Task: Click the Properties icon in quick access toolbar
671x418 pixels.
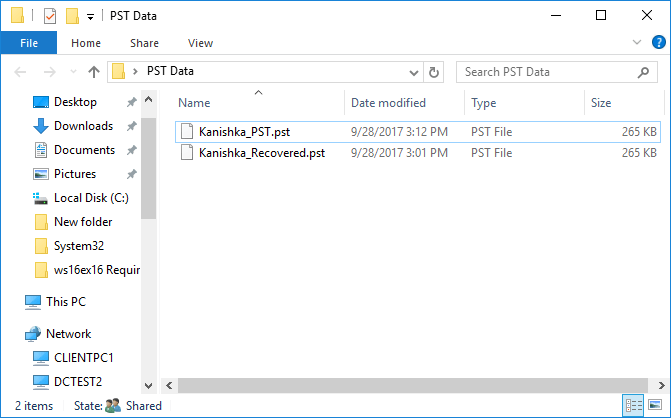Action: [50, 16]
